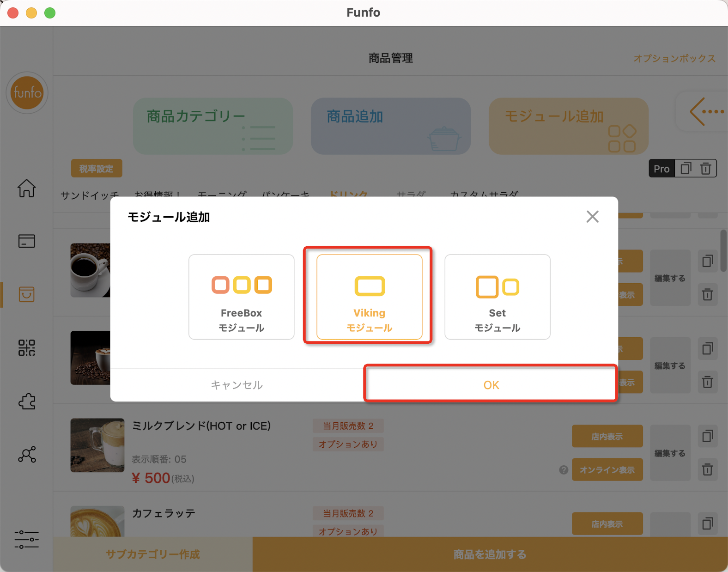Select the shopping bag product icon
The height and width of the screenshot is (572, 728).
[26, 294]
